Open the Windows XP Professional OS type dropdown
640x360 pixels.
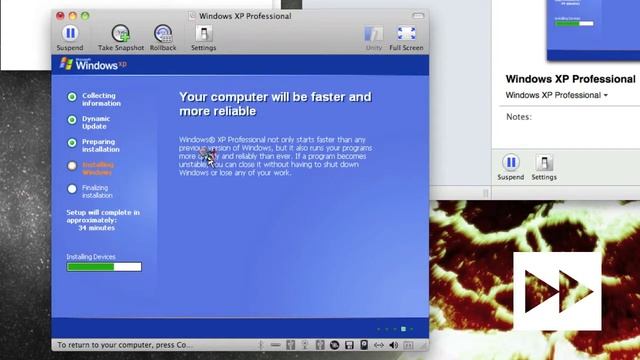[557, 95]
